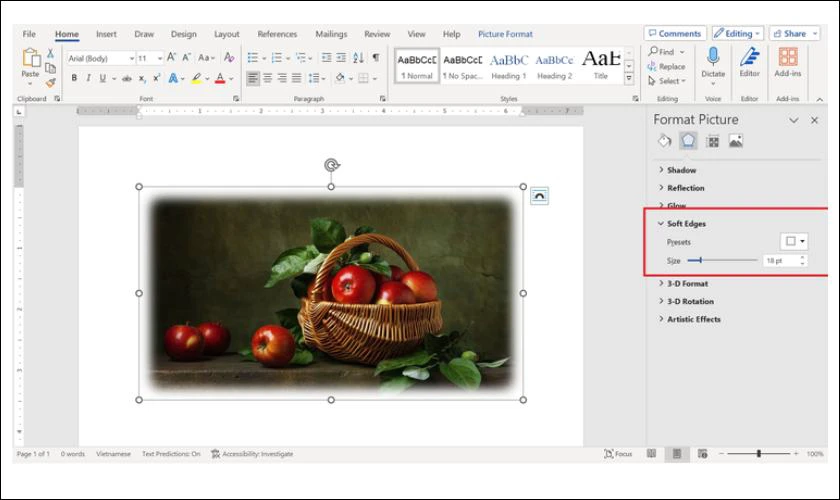
Task: Click the Replace button
Action: [667, 66]
